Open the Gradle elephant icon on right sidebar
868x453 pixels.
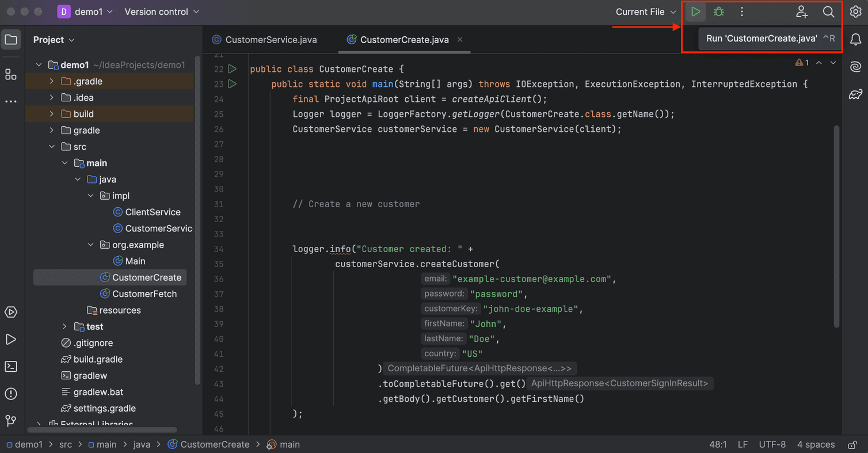pos(855,94)
